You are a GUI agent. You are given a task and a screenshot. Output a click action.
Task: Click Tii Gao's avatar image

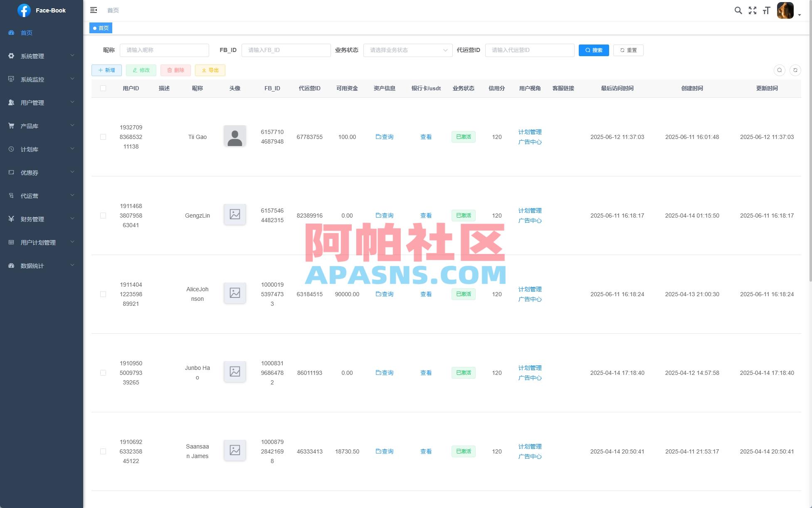[x=235, y=136]
